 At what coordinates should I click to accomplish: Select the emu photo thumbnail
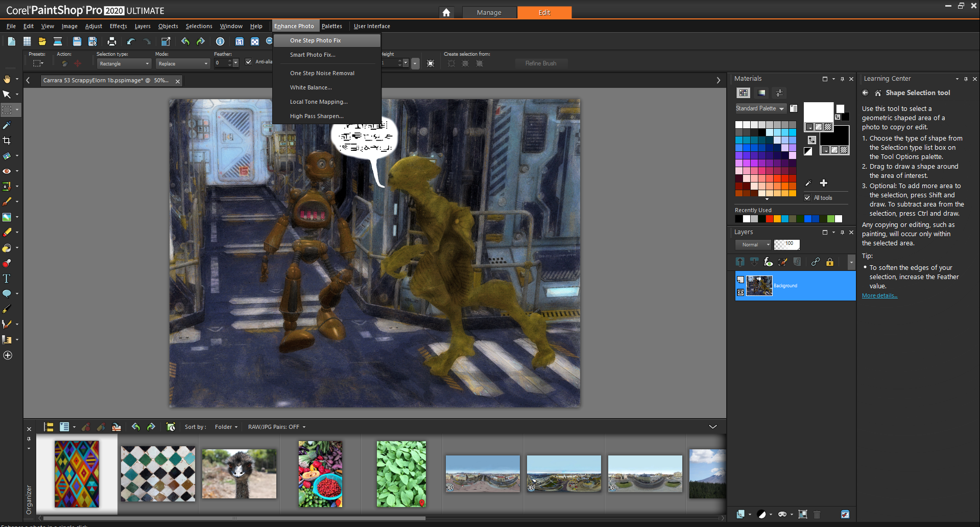point(239,474)
